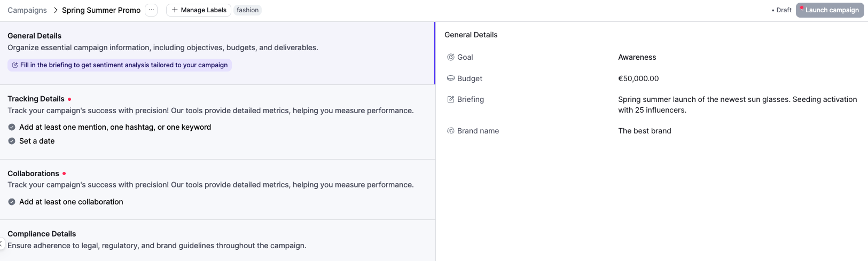Click the fashion label tag
Screen dimensions: 868x261
pos(247,10)
